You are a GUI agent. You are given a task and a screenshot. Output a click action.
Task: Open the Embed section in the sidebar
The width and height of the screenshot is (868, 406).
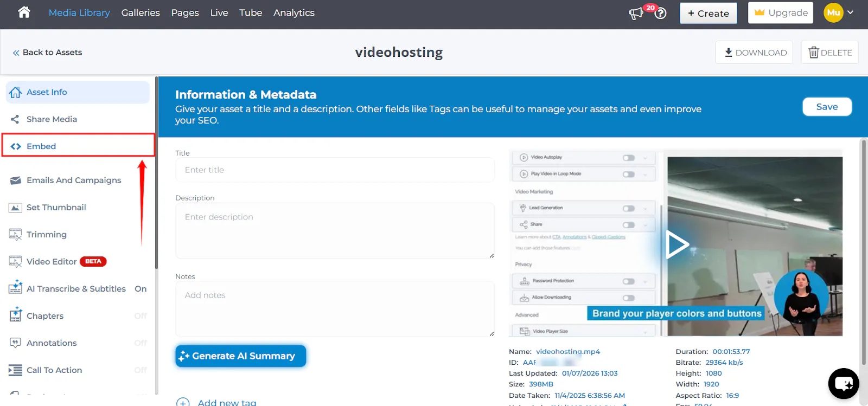(78, 146)
